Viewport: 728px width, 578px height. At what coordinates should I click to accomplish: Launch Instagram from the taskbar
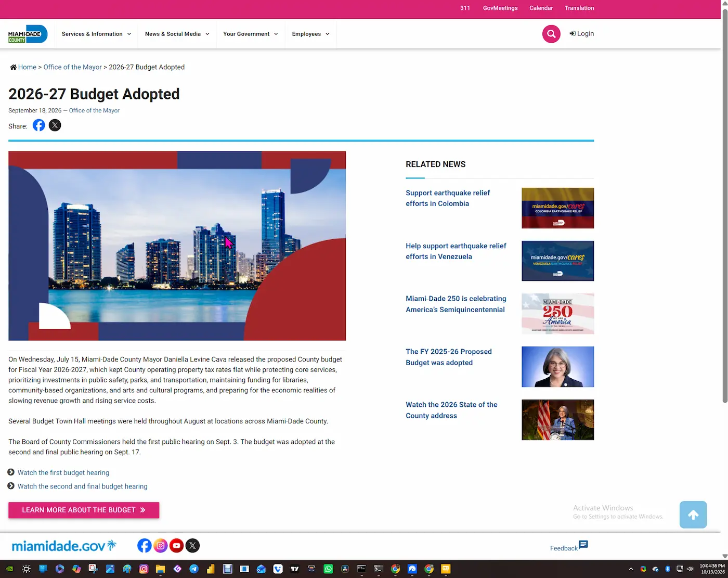[x=144, y=569]
